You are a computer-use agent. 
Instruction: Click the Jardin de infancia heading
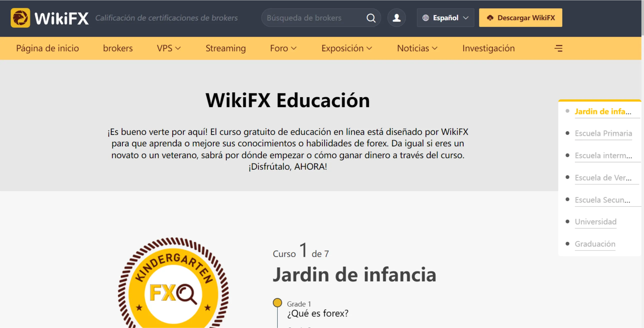(x=354, y=274)
